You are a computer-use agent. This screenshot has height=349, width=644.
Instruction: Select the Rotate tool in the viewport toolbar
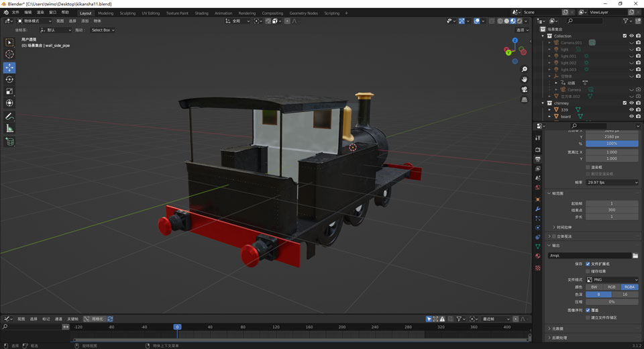pyautogui.click(x=9, y=79)
